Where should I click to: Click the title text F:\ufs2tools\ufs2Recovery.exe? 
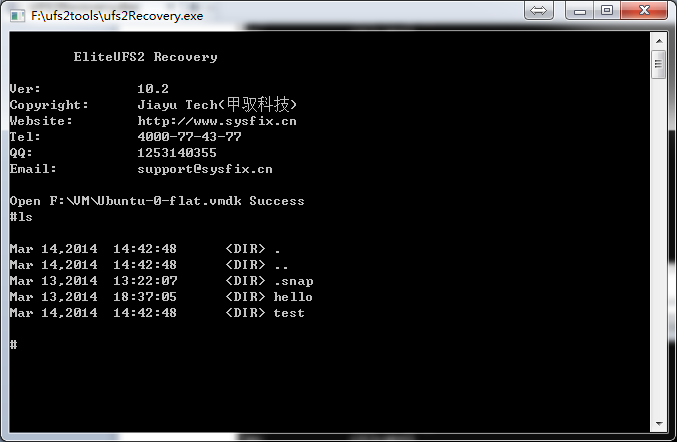(x=117, y=16)
